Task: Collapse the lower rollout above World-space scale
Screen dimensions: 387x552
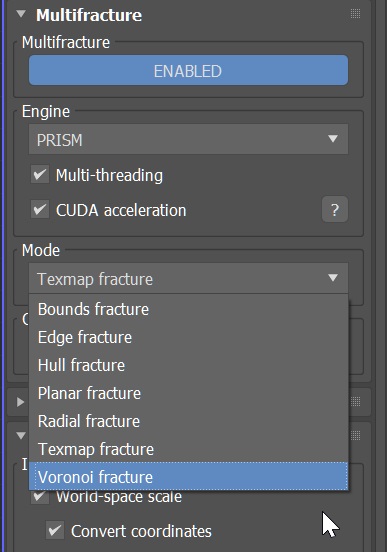Action: click(x=21, y=435)
